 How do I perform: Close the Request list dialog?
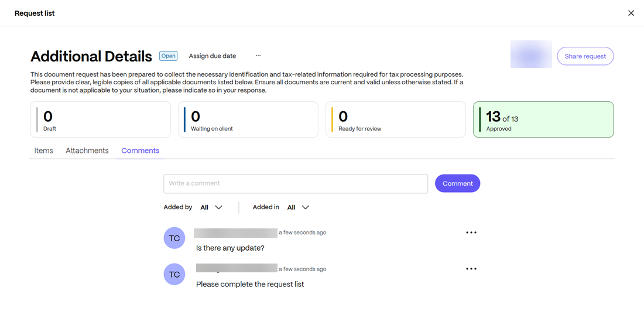pyautogui.click(x=631, y=13)
